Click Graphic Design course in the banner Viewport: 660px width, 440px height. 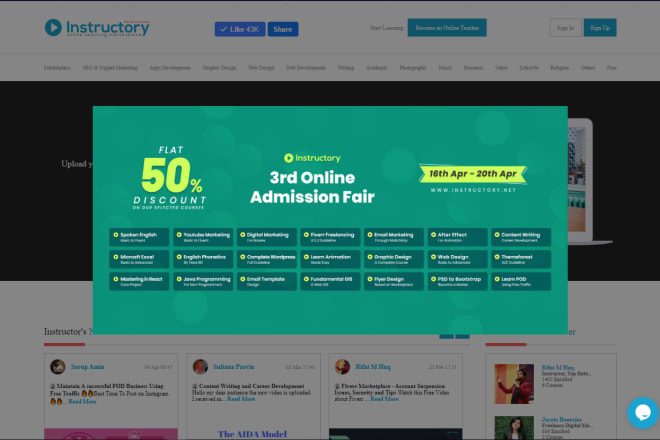pos(394,259)
